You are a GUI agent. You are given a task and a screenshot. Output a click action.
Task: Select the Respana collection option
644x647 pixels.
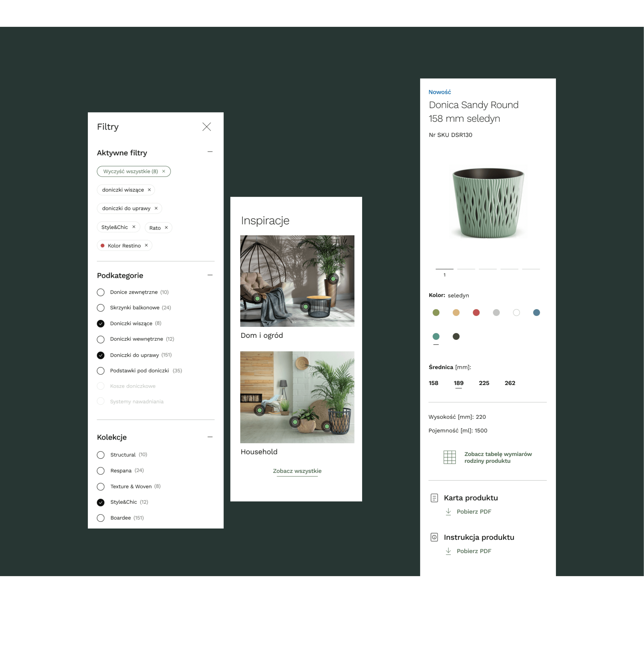point(100,471)
